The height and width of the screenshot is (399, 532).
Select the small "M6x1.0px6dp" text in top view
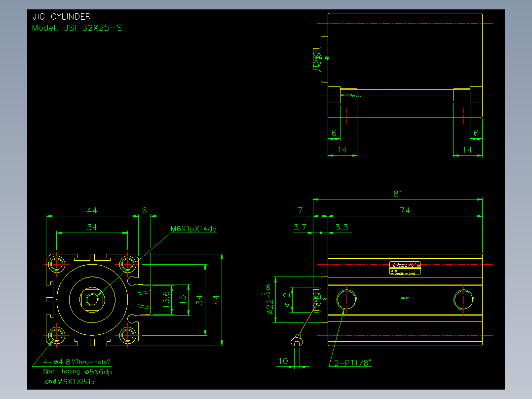(351, 95)
